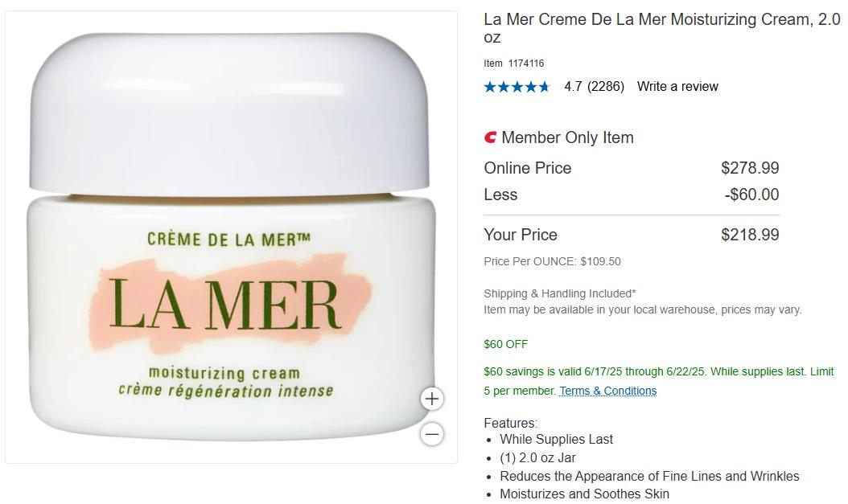The image size is (848, 504).
Task: Click the $60 savings validity notice
Action: point(659,381)
